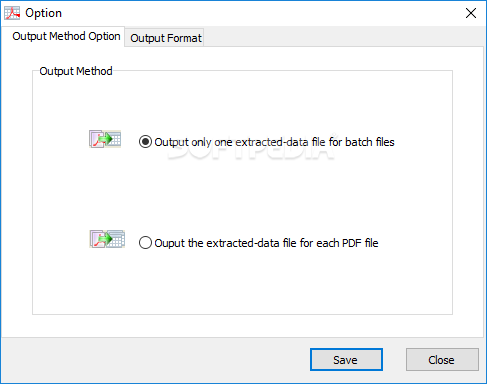Click the per-PDF multiple files output icon

107,239
